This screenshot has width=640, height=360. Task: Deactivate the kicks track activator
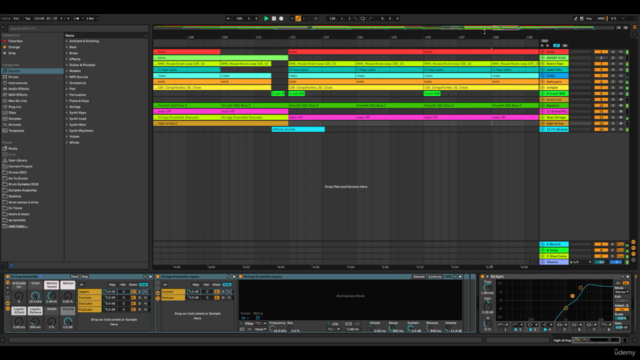coord(601,52)
